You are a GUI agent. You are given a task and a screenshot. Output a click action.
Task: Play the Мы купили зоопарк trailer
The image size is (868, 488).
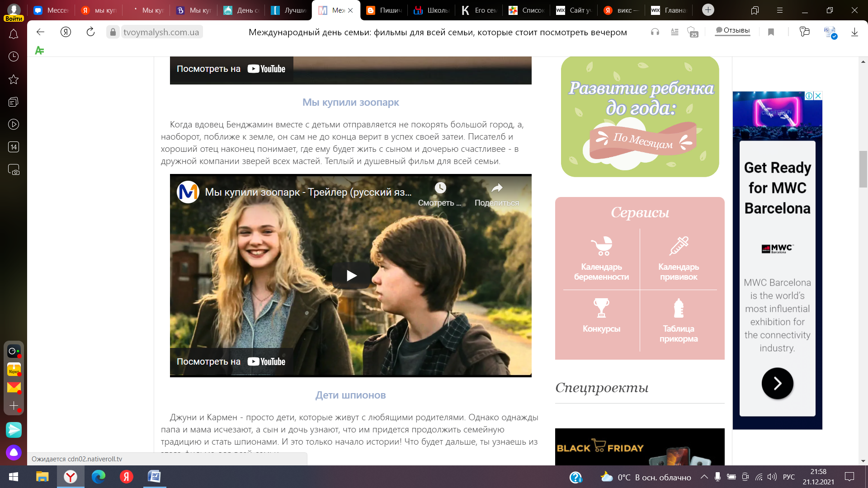tap(351, 275)
